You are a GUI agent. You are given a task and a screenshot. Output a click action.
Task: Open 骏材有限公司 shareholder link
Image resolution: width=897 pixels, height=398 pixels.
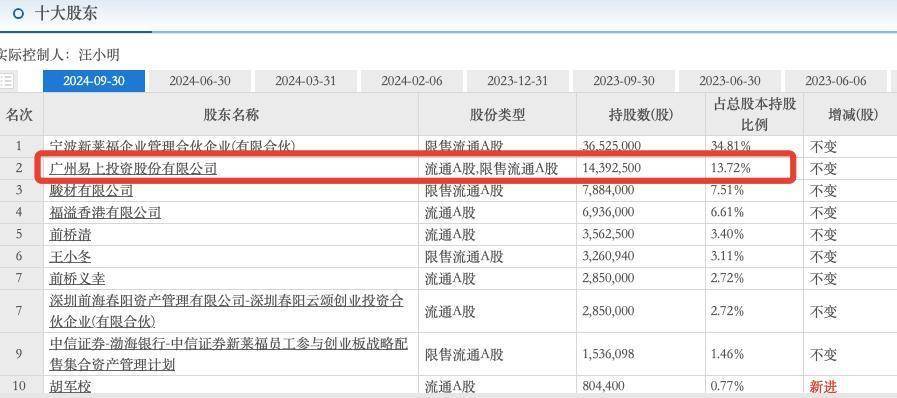click(x=92, y=190)
